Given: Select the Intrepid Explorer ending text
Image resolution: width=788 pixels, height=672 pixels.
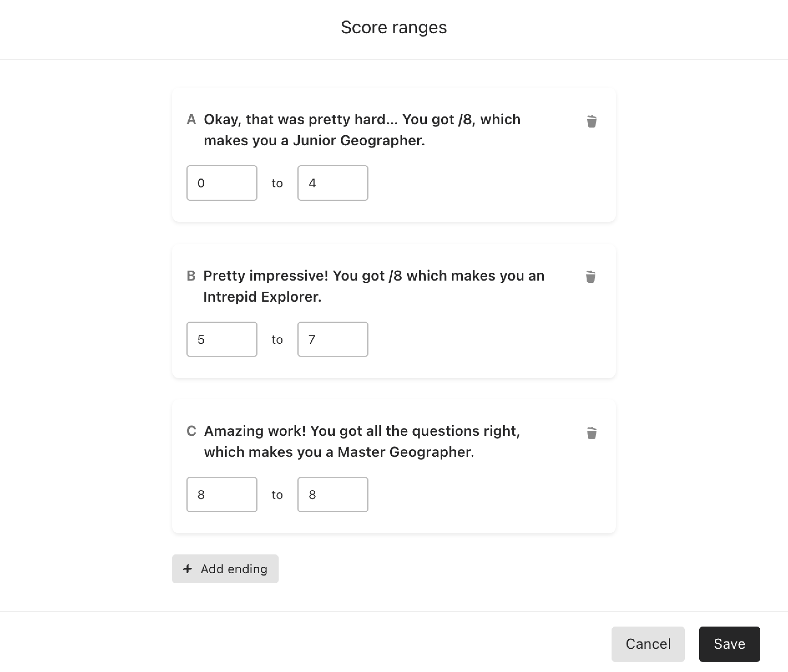Looking at the screenshot, I should (374, 286).
